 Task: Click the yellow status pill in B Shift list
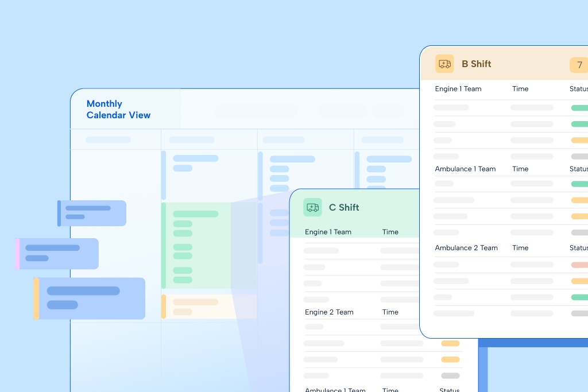[x=580, y=140]
